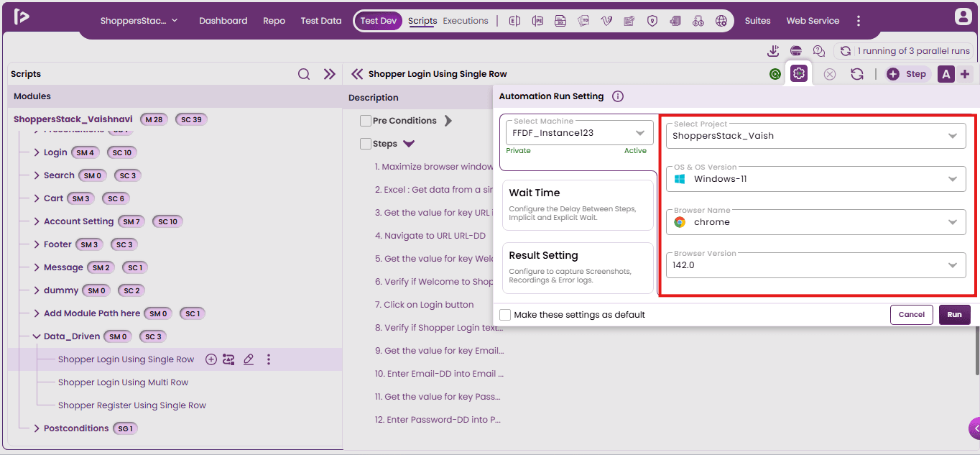Click the add icon on Shopper Login Using Single Row
980x455 pixels.
point(211,359)
